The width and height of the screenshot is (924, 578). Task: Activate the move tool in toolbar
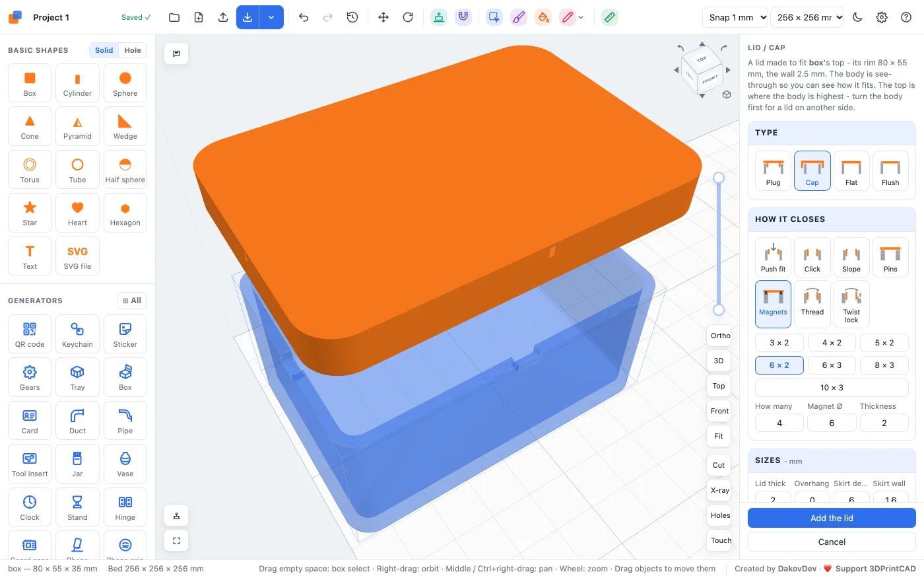coord(383,17)
